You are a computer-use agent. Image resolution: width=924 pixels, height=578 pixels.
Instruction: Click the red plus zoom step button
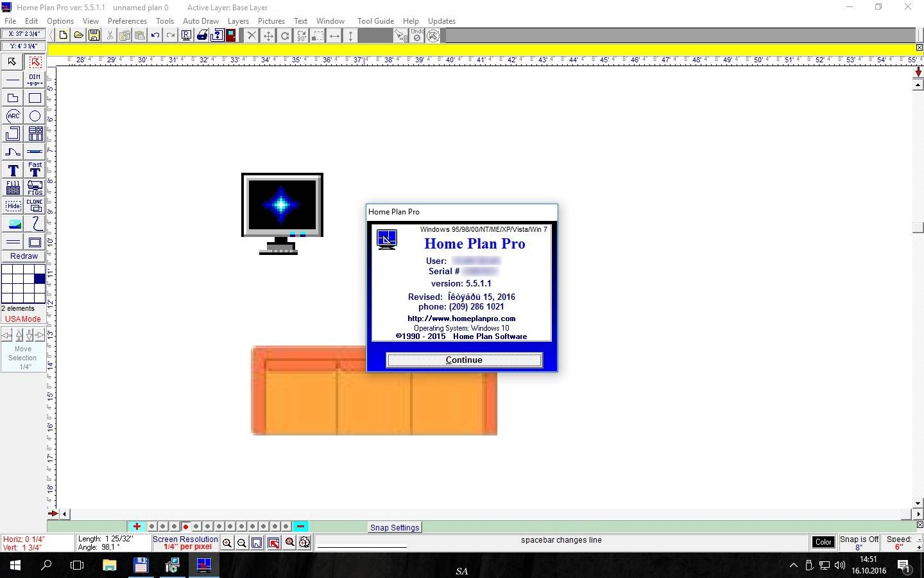pos(137,527)
